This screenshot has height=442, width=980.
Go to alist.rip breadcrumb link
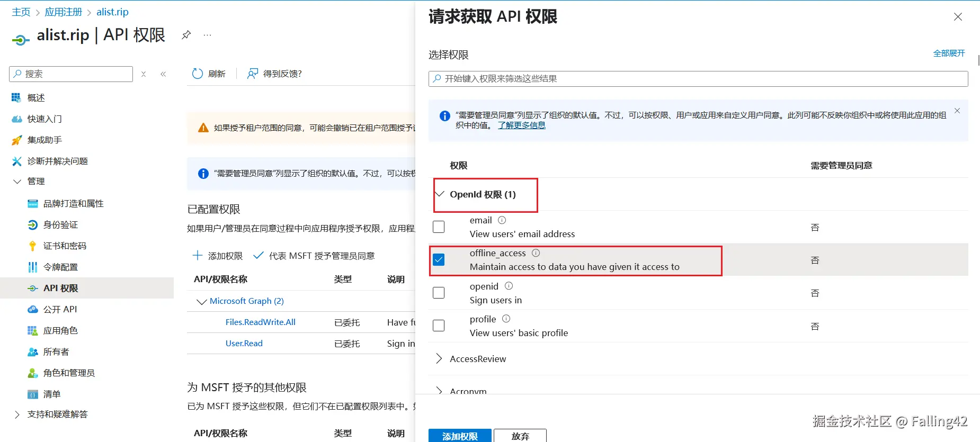[112, 12]
